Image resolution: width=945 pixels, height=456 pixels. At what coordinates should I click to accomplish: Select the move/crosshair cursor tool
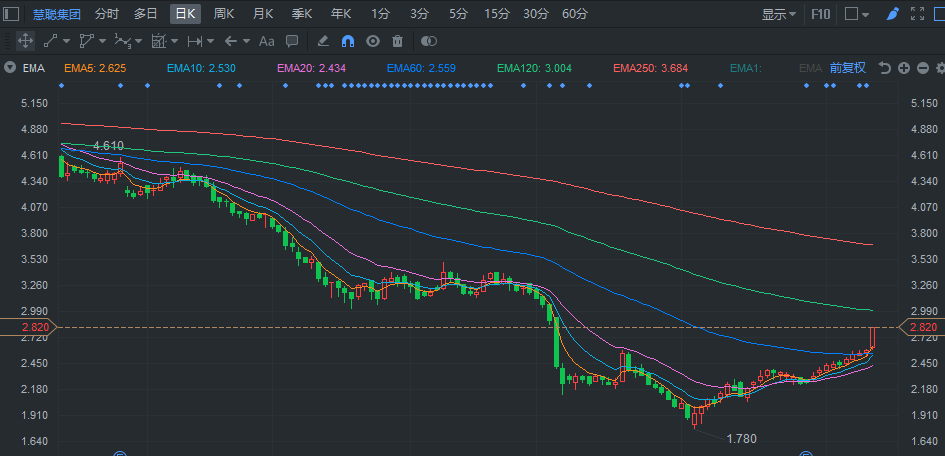(x=25, y=41)
